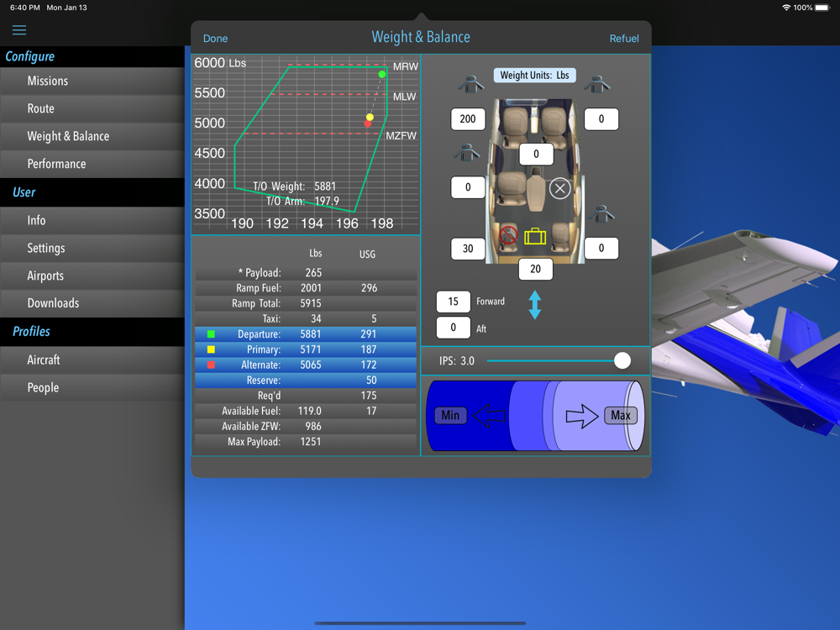Tap the red Alternate marker square
This screenshot has width=840, height=630.
[211, 365]
